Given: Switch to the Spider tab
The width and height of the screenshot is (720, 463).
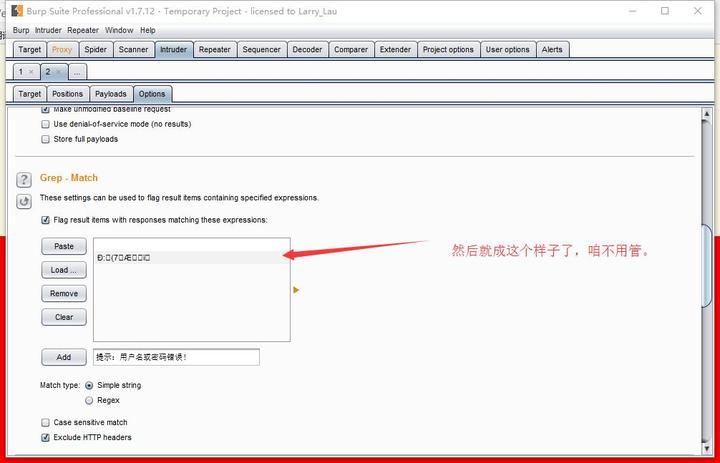Looking at the screenshot, I should 96,50.
